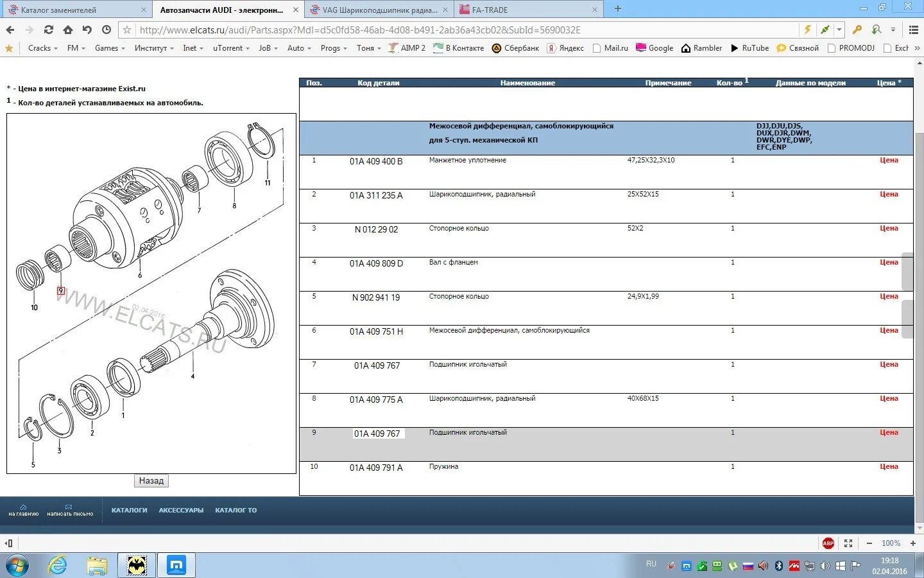Launch Internet Explorer from the taskbar
The width and height of the screenshot is (924, 578).
[58, 566]
